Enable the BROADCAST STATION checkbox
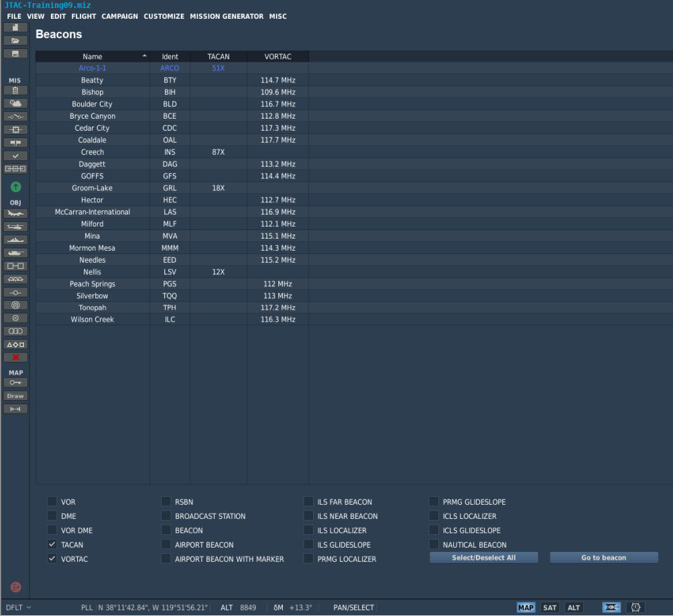 click(166, 515)
